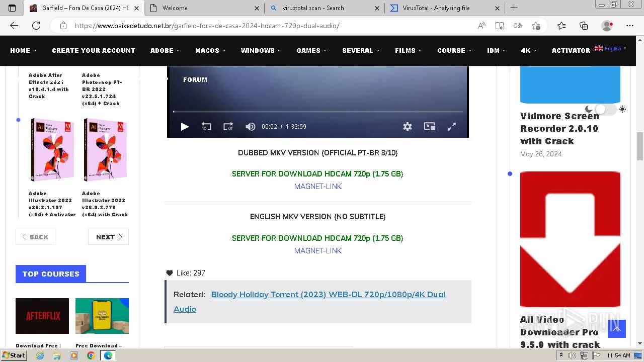Expand the HOME menu
This screenshot has width=644, height=362.
coord(23,50)
